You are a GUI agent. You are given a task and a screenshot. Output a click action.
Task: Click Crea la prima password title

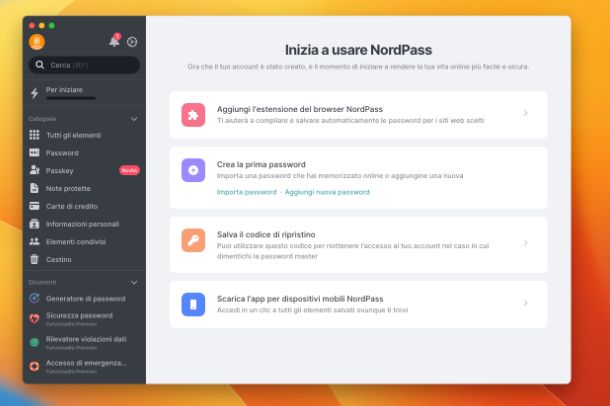[261, 164]
